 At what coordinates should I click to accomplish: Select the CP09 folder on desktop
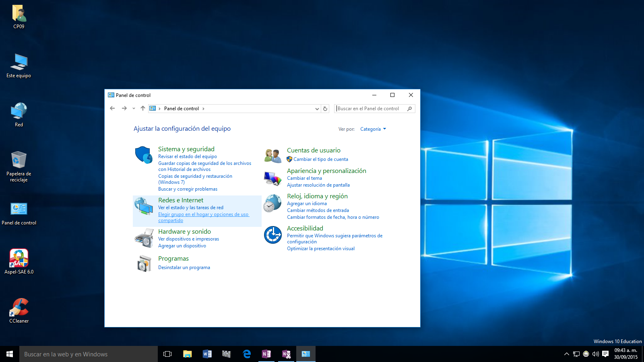19,16
